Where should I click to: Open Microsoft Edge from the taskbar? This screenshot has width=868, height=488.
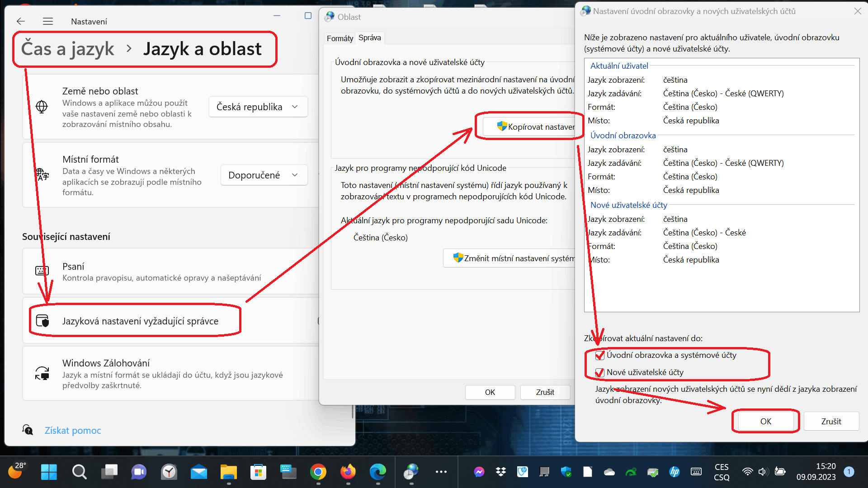(x=377, y=472)
